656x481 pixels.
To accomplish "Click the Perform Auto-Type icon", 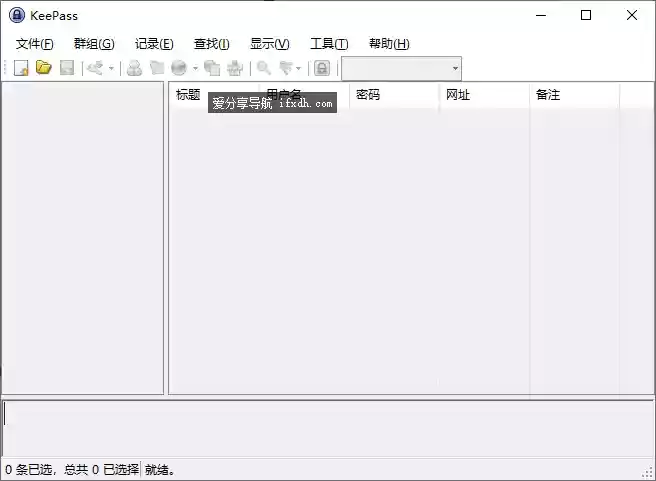I will pos(235,68).
